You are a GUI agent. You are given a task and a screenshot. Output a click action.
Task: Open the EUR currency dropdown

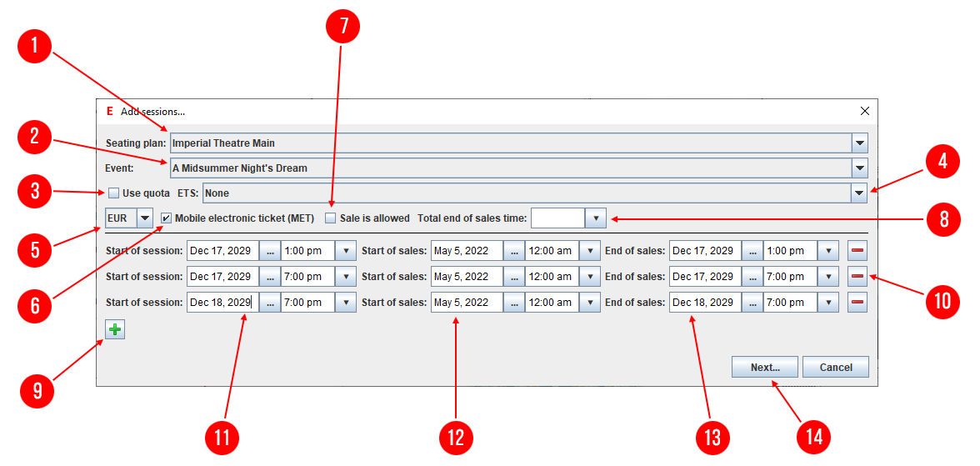[x=145, y=218]
